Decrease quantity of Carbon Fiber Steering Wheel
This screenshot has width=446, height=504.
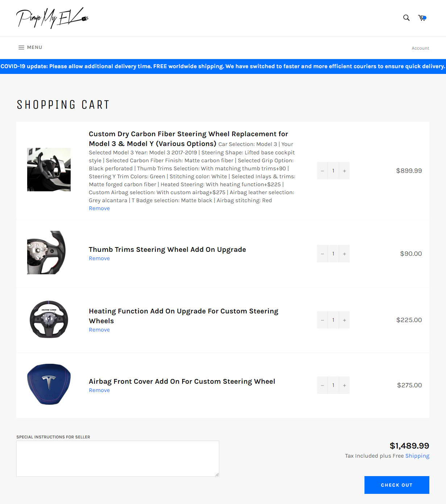322,171
